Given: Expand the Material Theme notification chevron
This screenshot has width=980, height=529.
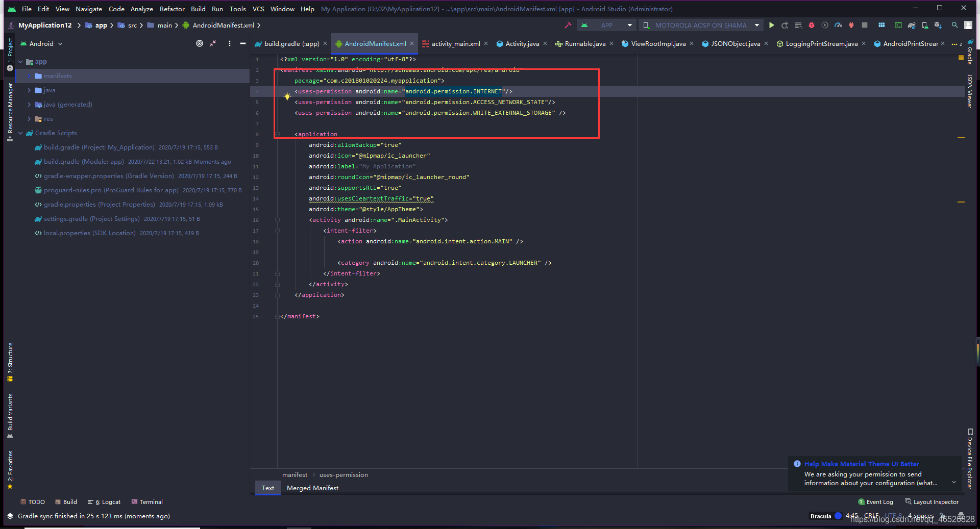Looking at the screenshot, I should 954,482.
